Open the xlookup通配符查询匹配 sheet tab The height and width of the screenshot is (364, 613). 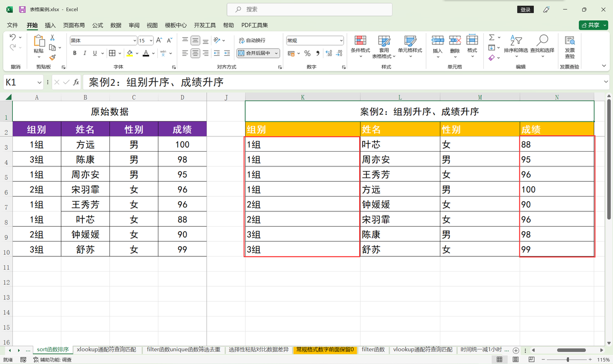(x=106, y=350)
